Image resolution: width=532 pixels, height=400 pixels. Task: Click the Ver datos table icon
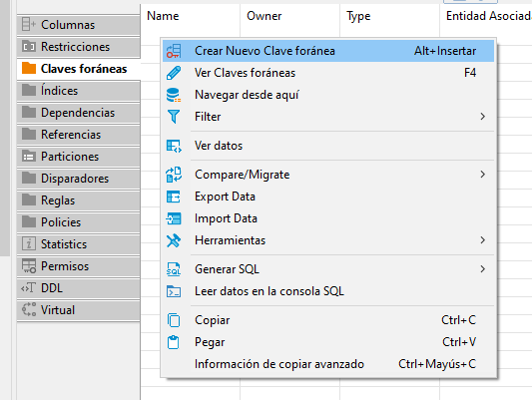pyautogui.click(x=174, y=146)
